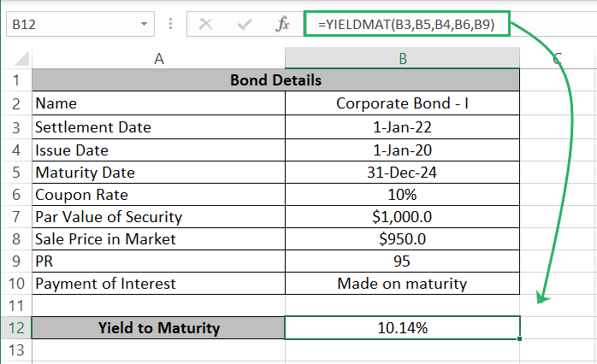This screenshot has width=597, height=364.
Task: Click the Settlement Date value 1-Jan-22
Action: point(402,126)
